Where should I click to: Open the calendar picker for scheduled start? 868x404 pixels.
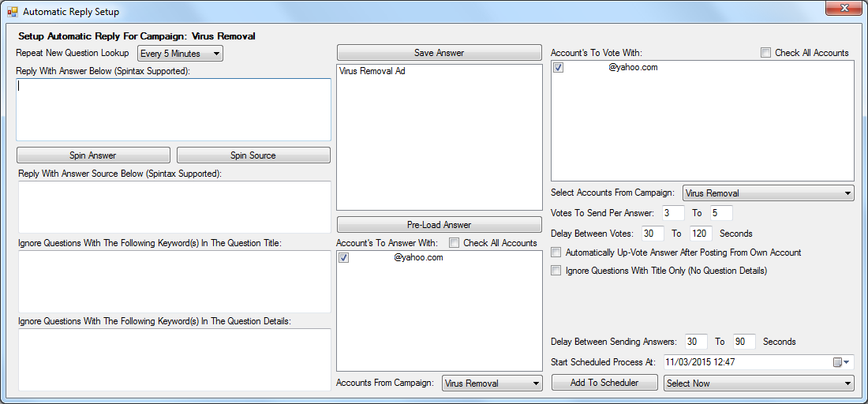(841, 362)
